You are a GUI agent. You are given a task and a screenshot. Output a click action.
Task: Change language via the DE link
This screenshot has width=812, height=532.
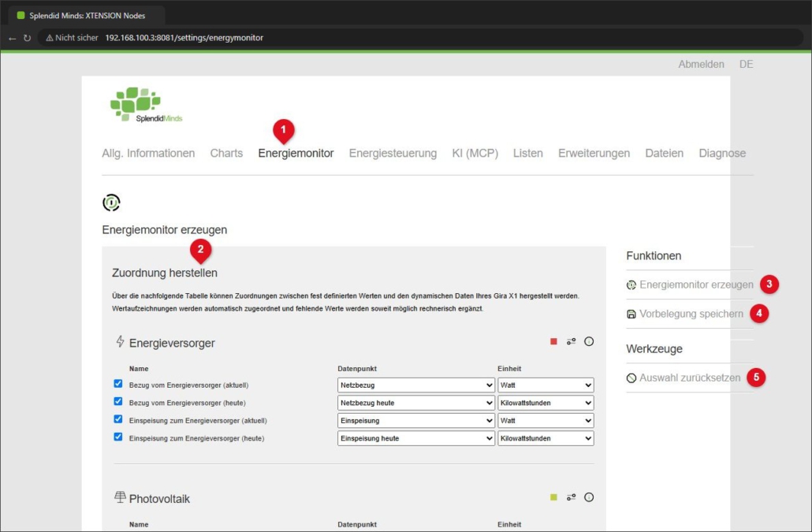pyautogui.click(x=747, y=64)
